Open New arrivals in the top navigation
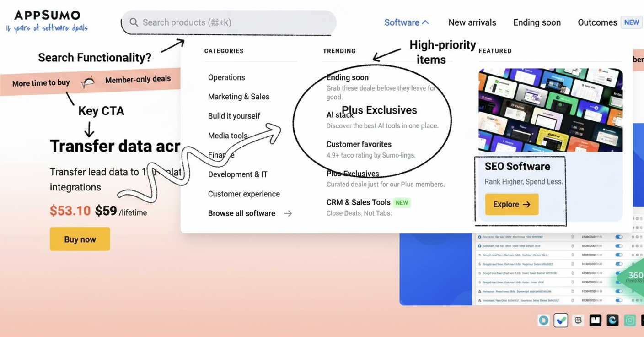Image resolution: width=644 pixels, height=337 pixels. tap(472, 22)
